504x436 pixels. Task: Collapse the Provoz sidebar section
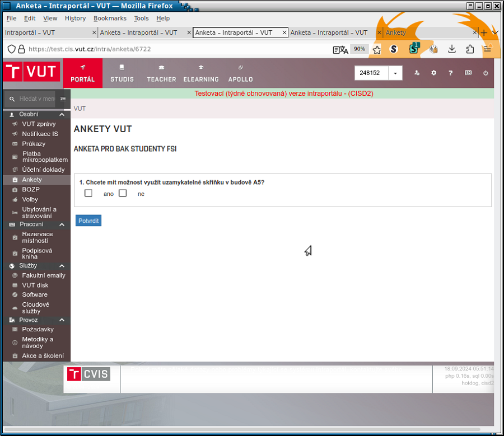pos(62,320)
